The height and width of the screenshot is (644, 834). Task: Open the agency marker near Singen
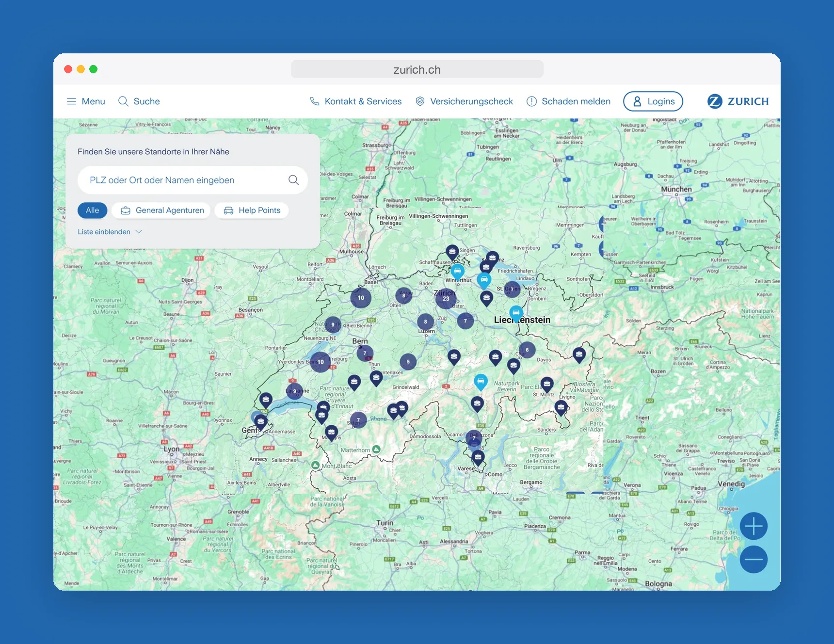pos(452,253)
